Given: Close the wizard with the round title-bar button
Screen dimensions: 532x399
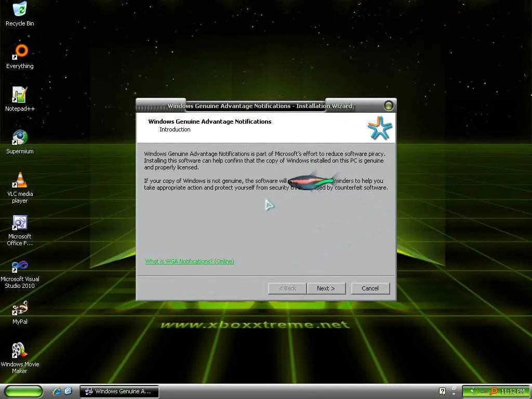Looking at the screenshot, I should (x=389, y=106).
